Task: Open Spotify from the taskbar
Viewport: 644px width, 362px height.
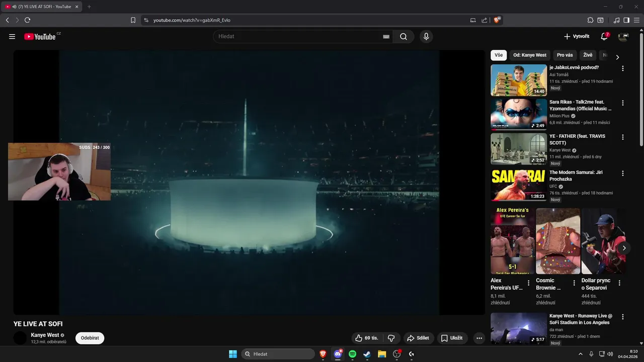Action: click(352, 354)
